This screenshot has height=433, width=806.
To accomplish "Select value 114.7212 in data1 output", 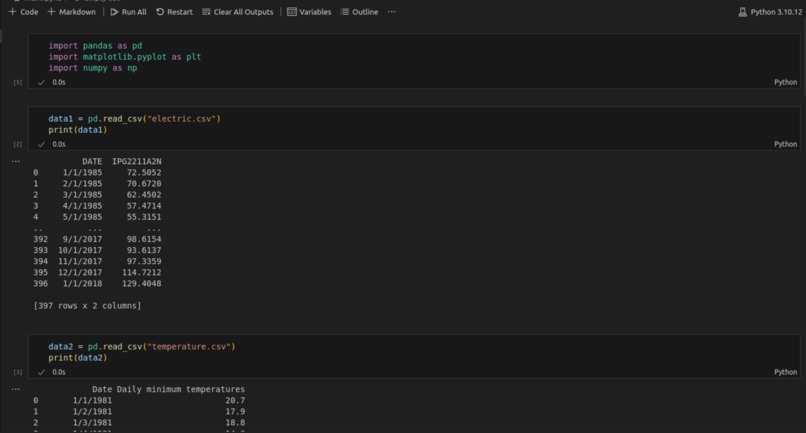I will coord(141,273).
